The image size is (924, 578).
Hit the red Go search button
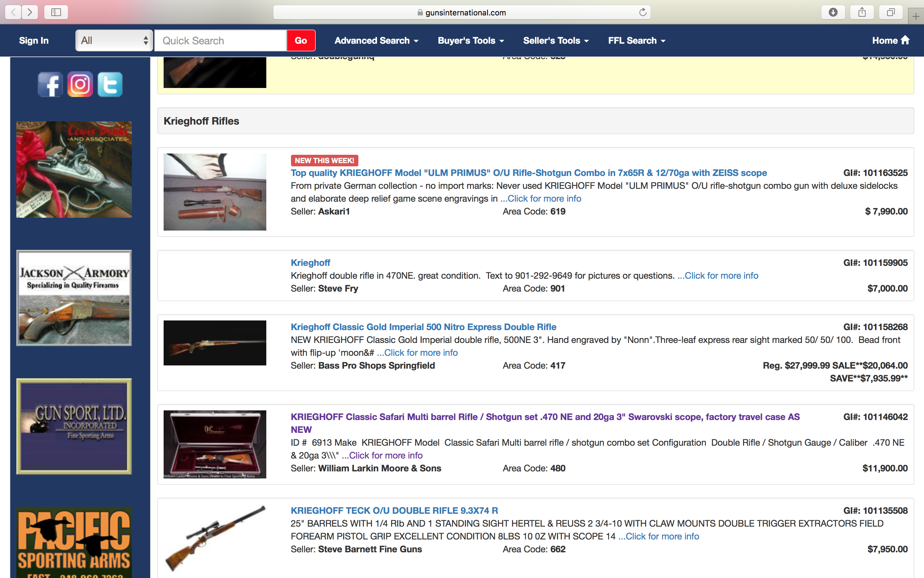point(301,40)
